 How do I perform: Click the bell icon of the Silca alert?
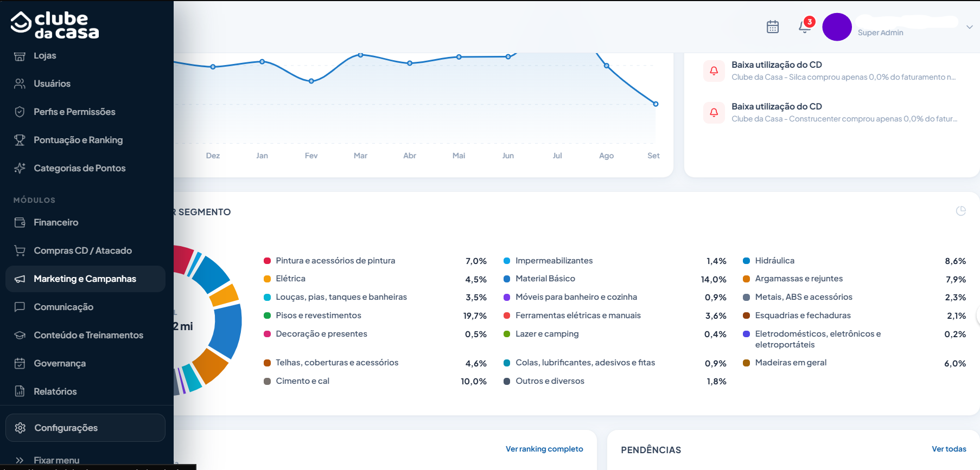(x=714, y=71)
